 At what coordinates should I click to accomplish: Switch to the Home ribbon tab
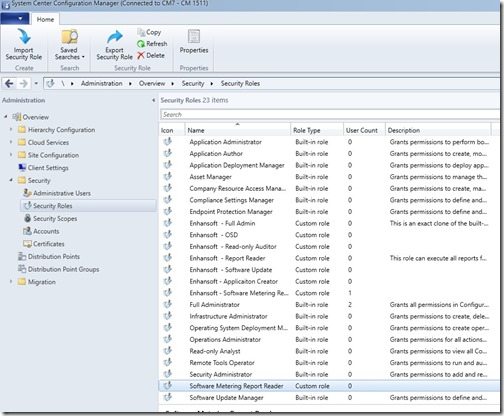tap(45, 19)
